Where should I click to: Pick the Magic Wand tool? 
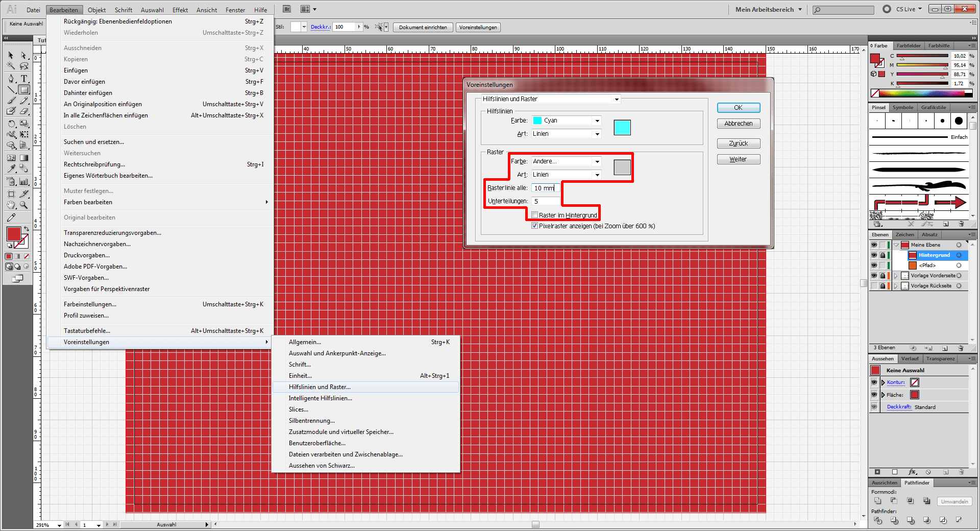(11, 66)
